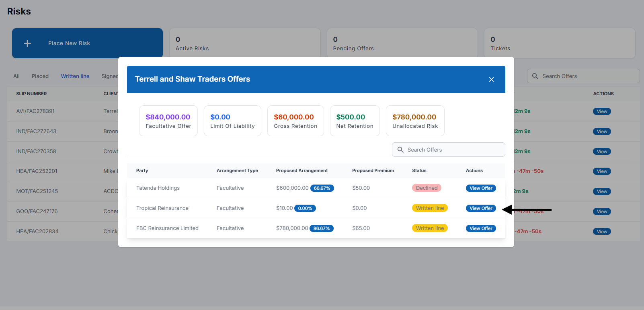Image resolution: width=644 pixels, height=310 pixels.
Task: Open the Tickets summary card
Action: pos(559,43)
